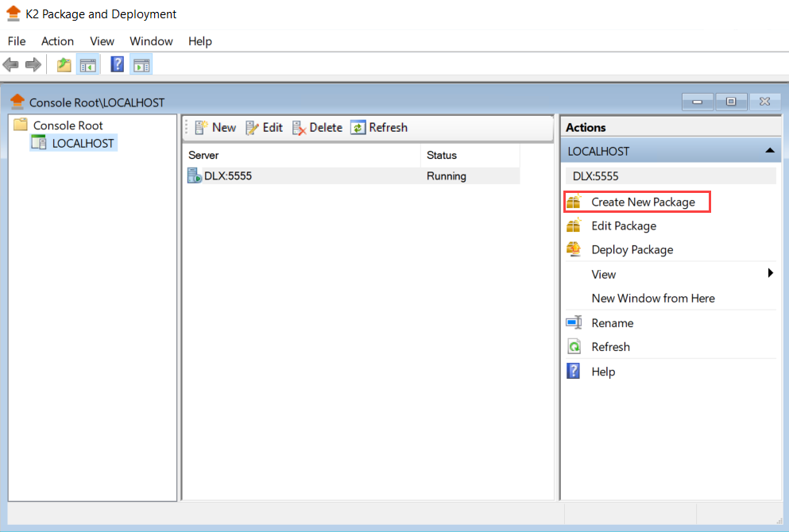Select Create New Package in Actions pane

[643, 202]
